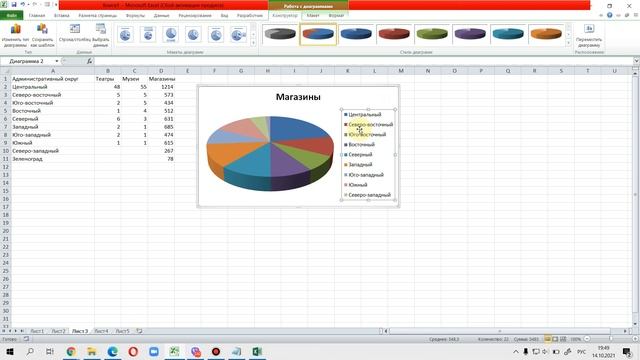Click the Insert Function fx button
The image size is (640, 360).
(89, 61)
